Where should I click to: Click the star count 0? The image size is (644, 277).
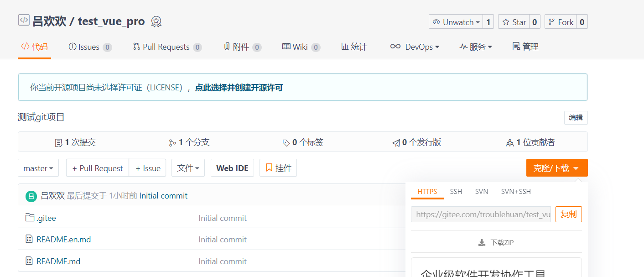535,22
